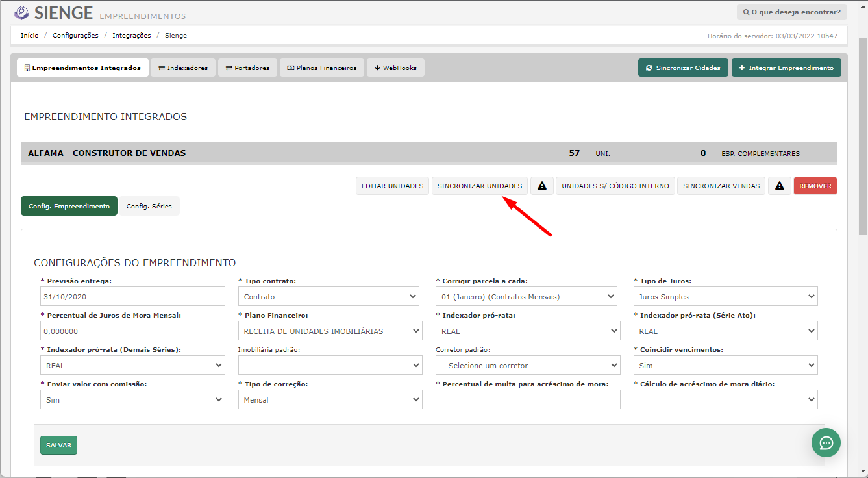This screenshot has width=868, height=478.
Task: Open the chat support bubble
Action: (x=826, y=443)
